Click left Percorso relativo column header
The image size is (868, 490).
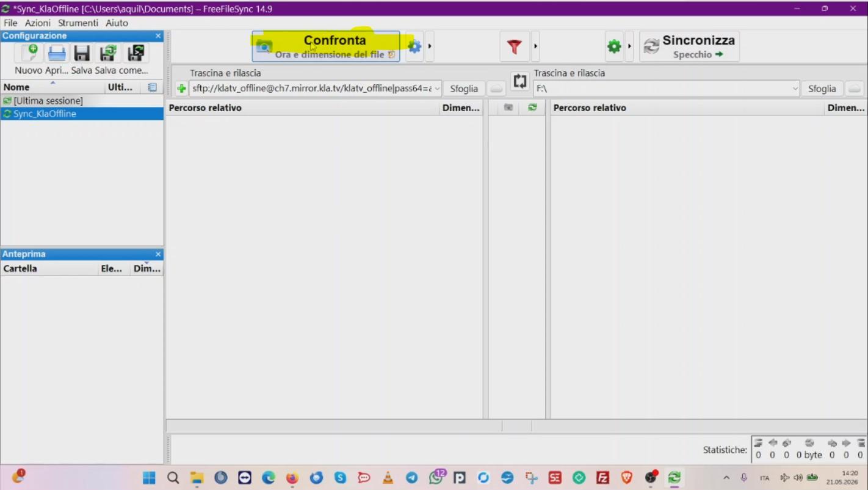(303, 108)
